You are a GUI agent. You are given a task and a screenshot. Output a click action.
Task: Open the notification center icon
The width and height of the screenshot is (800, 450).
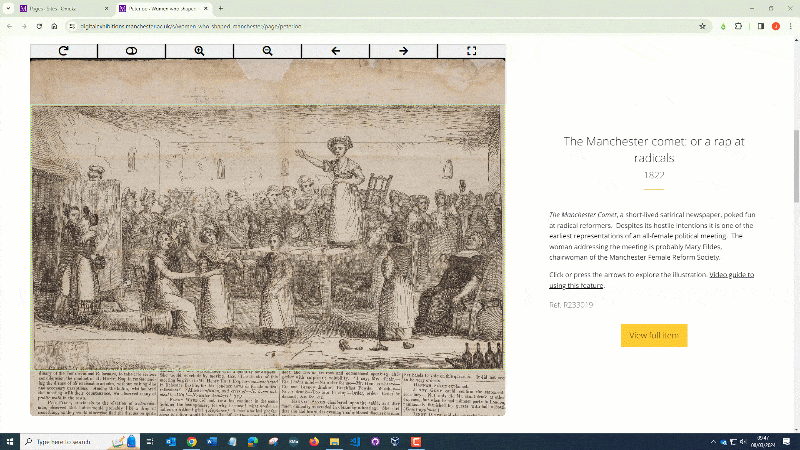[x=787, y=442]
